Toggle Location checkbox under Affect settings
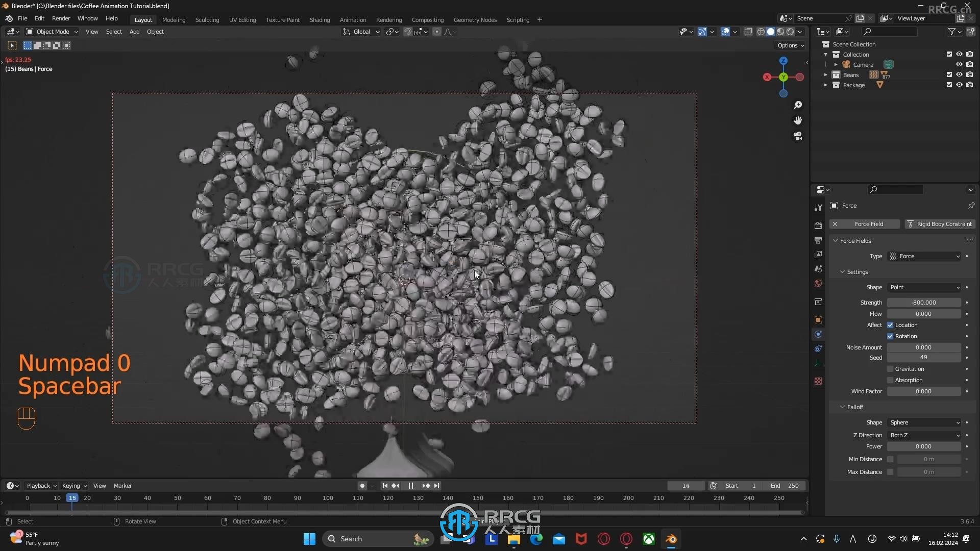The image size is (980, 551). click(891, 325)
